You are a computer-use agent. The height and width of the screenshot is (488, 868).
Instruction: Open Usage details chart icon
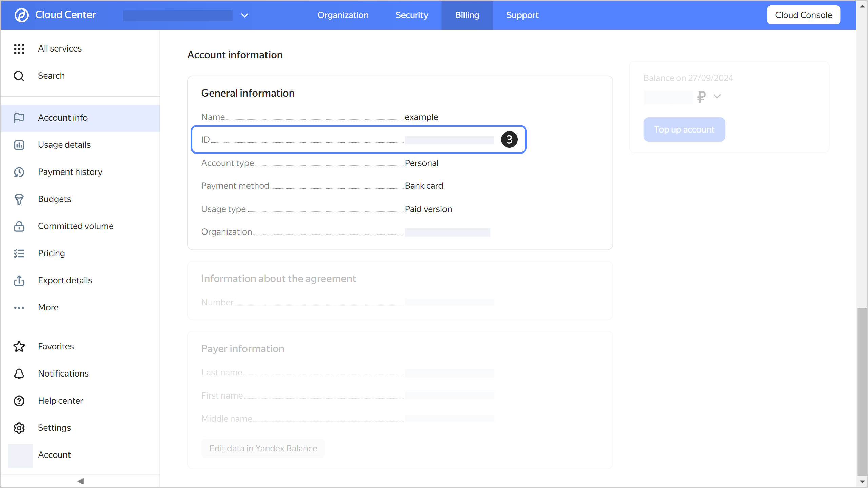pyautogui.click(x=19, y=145)
